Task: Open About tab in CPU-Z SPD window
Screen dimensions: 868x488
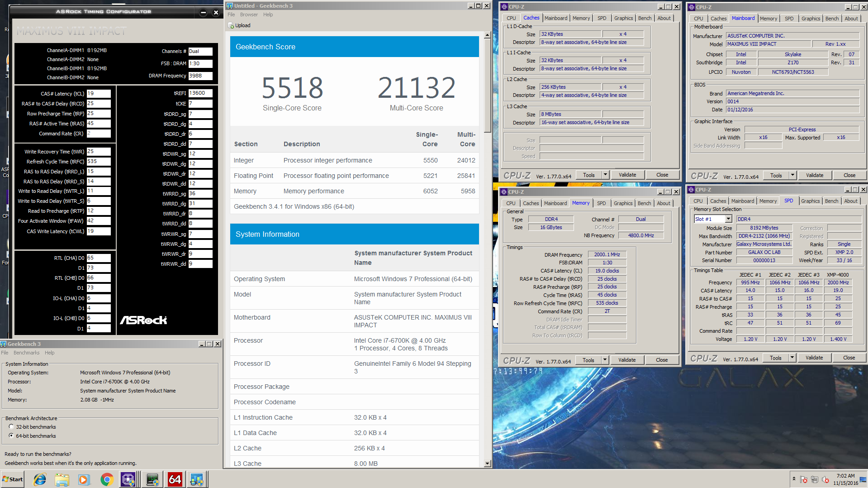Action: coord(850,201)
